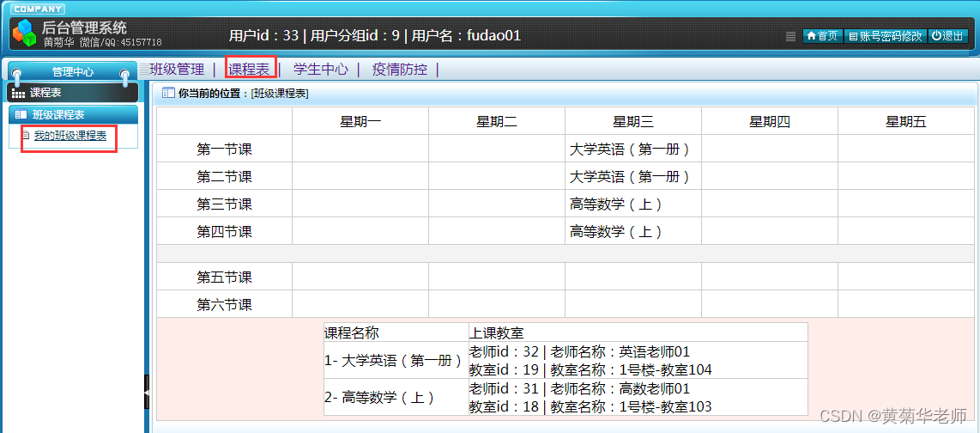Open the 课程表 menu

coord(248,69)
